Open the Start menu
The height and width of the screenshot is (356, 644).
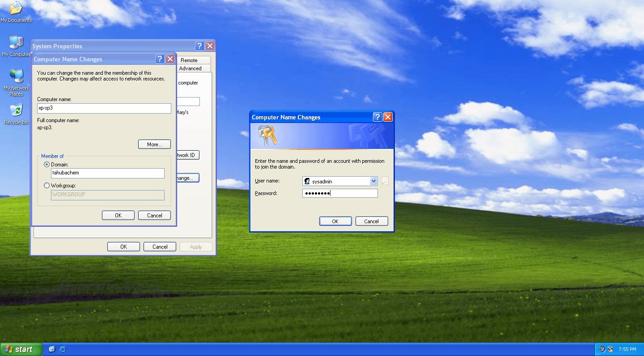click(x=21, y=349)
